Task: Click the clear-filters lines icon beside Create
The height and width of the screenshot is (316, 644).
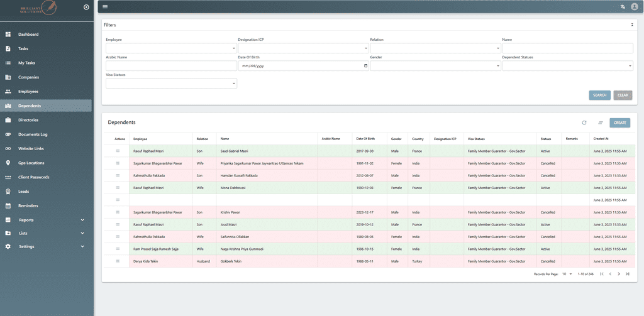Action: coord(600,123)
